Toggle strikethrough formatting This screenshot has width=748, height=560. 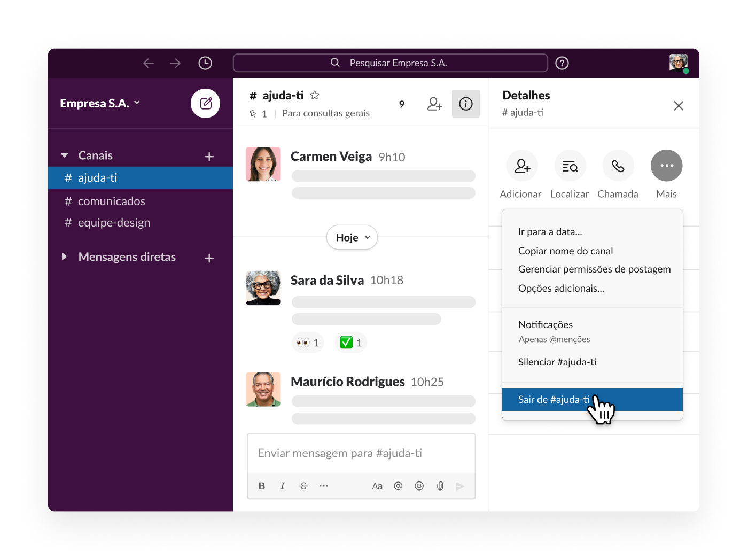pos(303,486)
